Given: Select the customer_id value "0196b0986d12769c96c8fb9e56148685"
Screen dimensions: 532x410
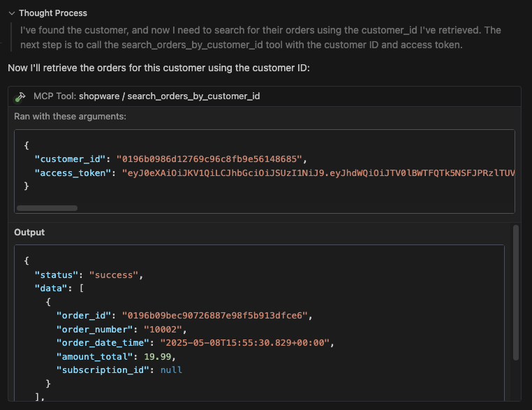Looking at the screenshot, I should 209,159.
